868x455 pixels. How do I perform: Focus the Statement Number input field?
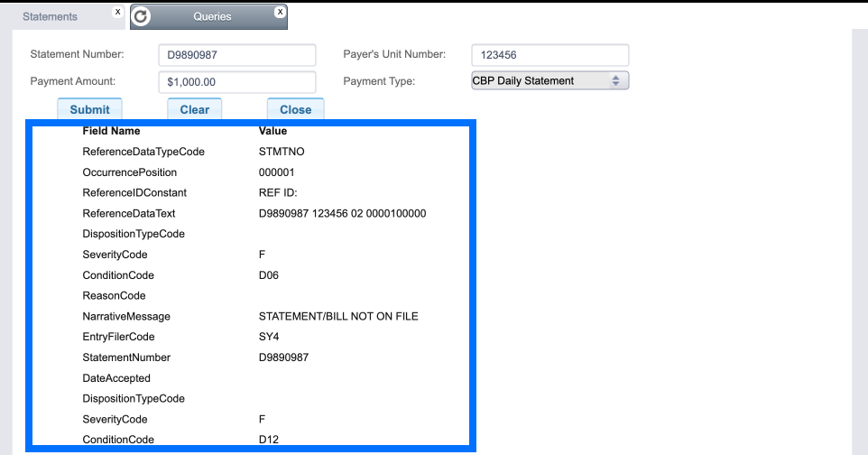coord(237,55)
